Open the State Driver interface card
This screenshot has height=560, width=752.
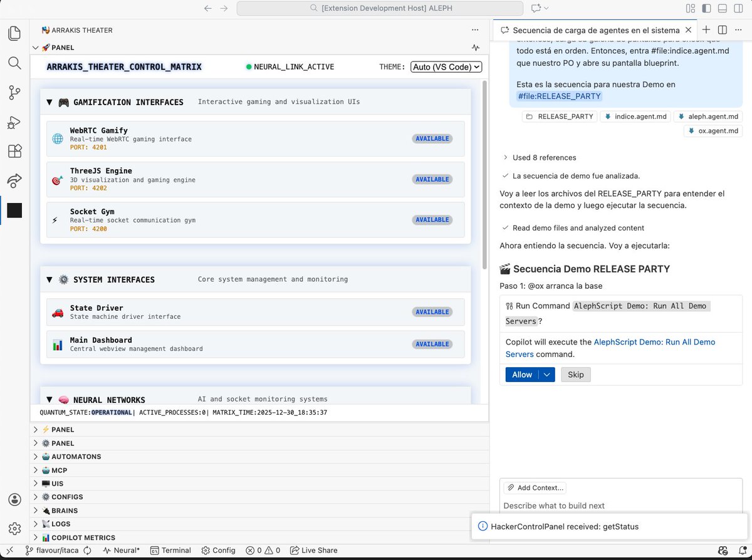click(x=255, y=312)
